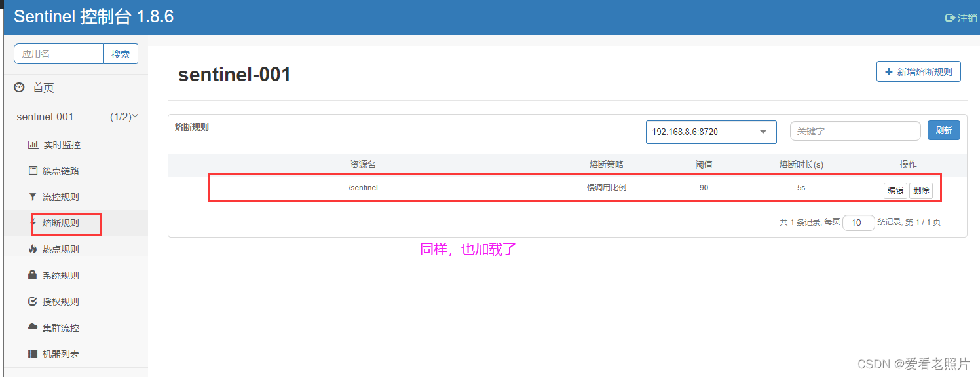The image size is (980, 377).
Task: Click the grid icon for 机器列表
Action: (x=33, y=353)
